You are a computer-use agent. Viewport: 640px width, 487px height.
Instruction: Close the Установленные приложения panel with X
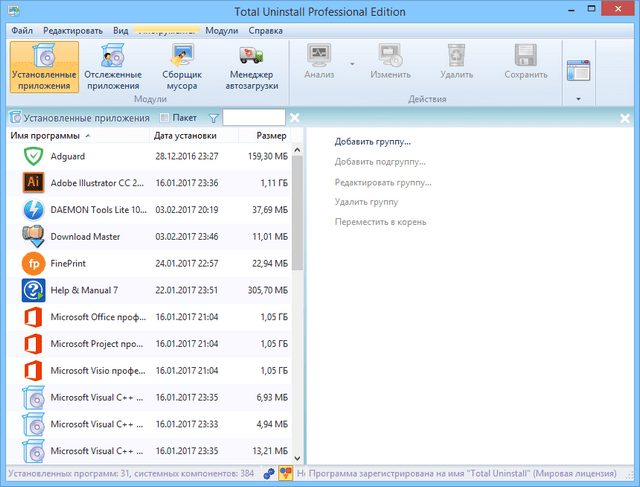click(294, 118)
